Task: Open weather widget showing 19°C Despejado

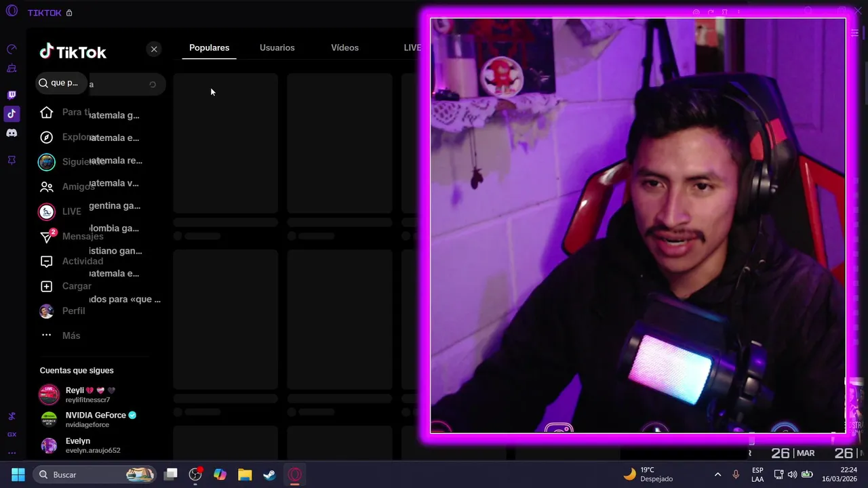Action: tap(648, 474)
